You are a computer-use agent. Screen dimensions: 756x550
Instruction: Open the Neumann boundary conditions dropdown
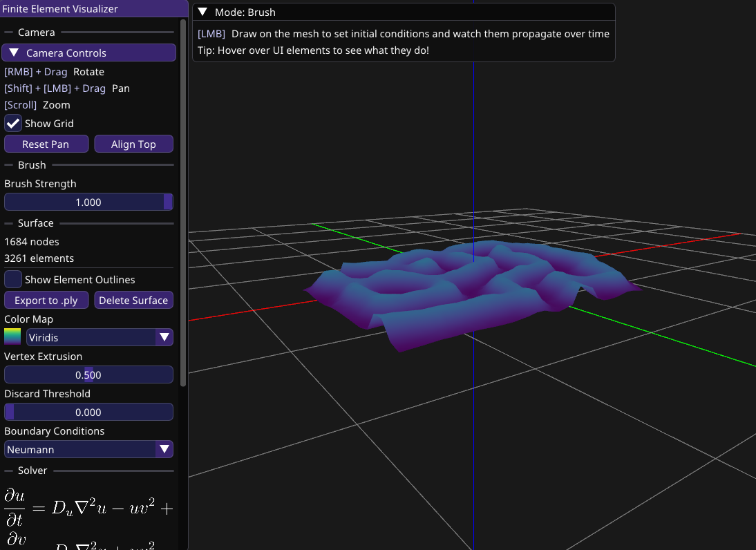pyautogui.click(x=80, y=450)
